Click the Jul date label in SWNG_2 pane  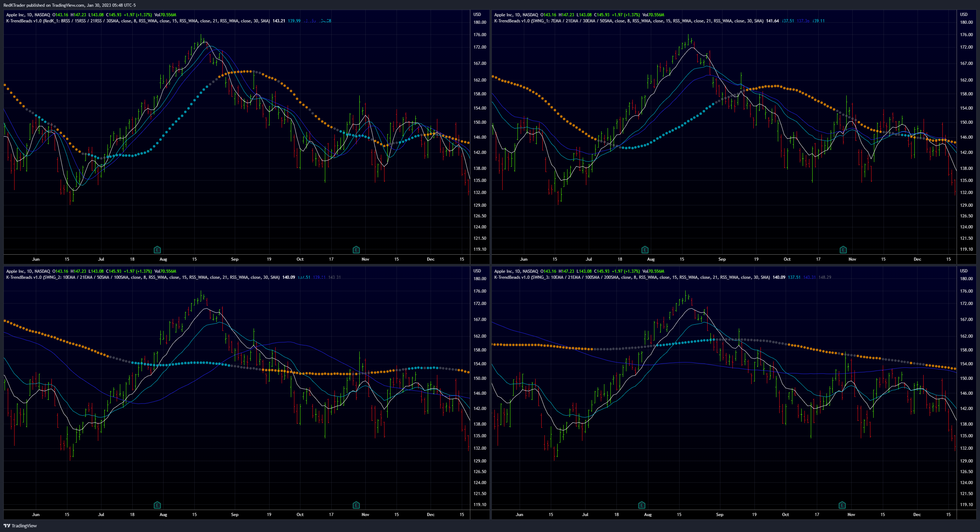pyautogui.click(x=101, y=515)
